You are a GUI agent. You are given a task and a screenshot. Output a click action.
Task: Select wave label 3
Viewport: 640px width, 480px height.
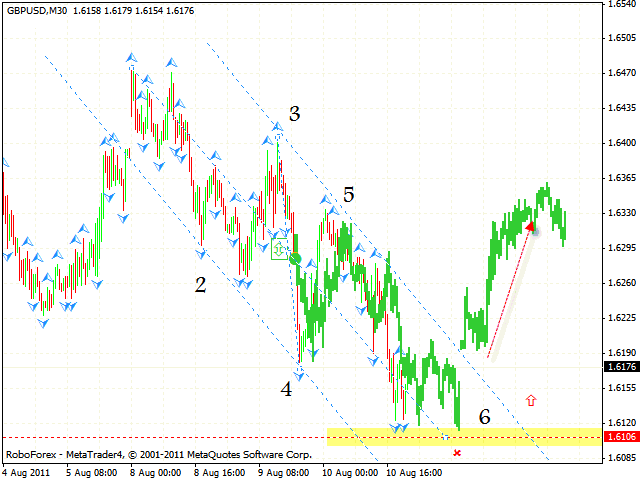(294, 113)
